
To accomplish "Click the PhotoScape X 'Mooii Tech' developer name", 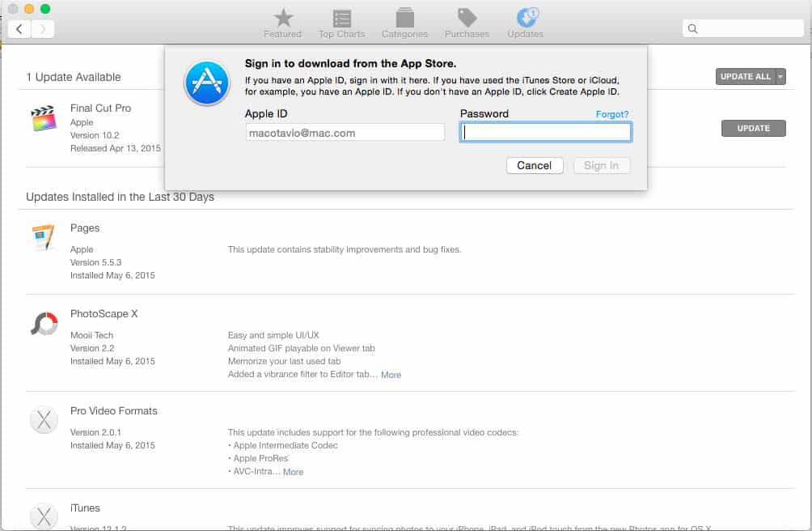I will (x=91, y=336).
